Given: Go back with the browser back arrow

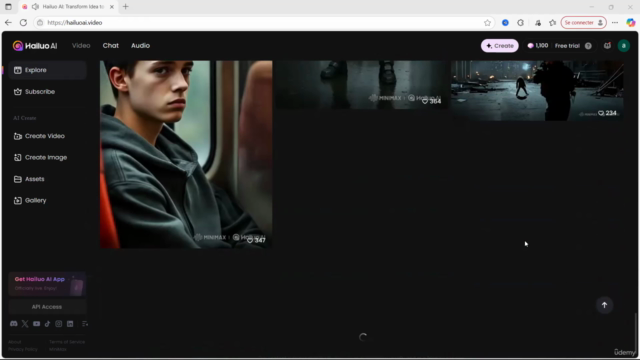Looking at the screenshot, I should coord(8,23).
